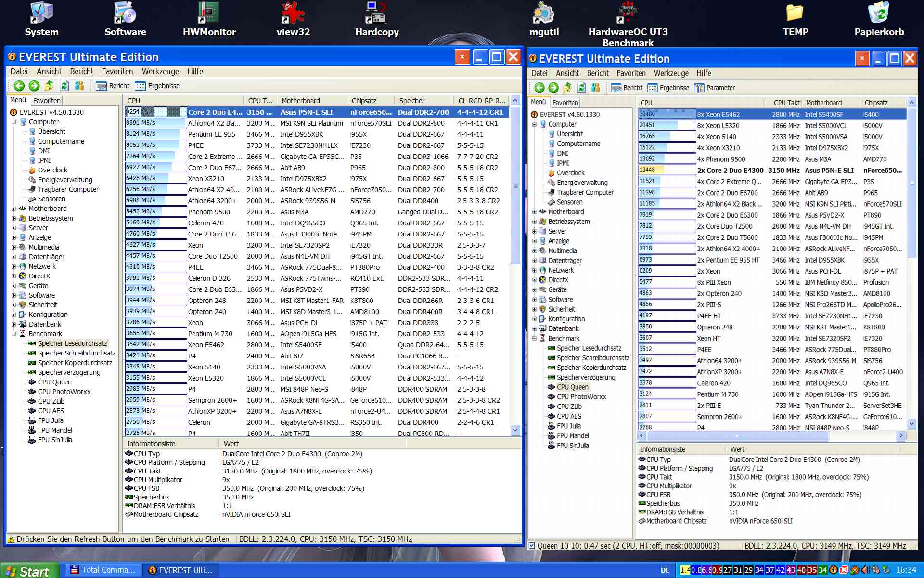The image size is (924, 578).
Task: Open Parameter in the right EVEREST toolbar
Action: coord(715,88)
